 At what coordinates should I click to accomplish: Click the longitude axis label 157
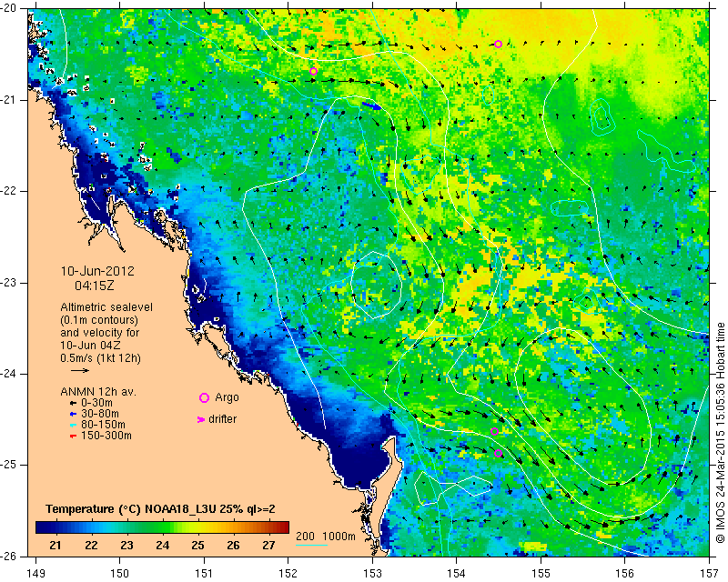click(x=710, y=574)
